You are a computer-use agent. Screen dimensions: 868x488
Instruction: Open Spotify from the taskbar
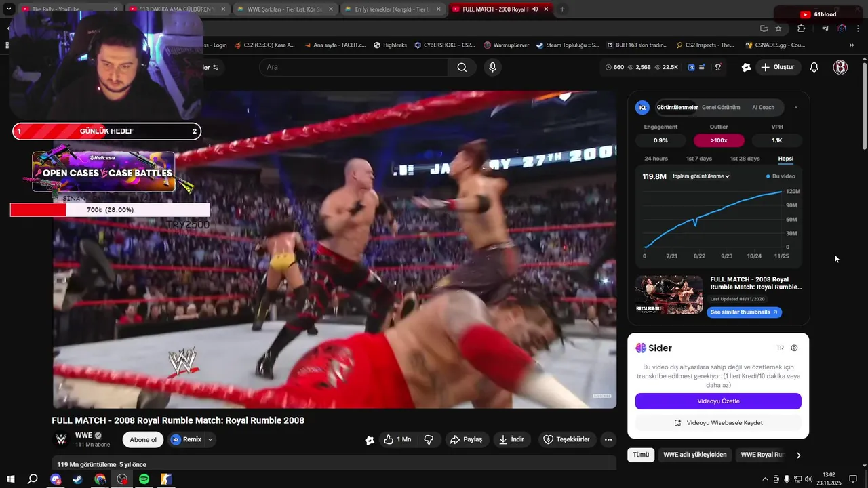click(144, 479)
